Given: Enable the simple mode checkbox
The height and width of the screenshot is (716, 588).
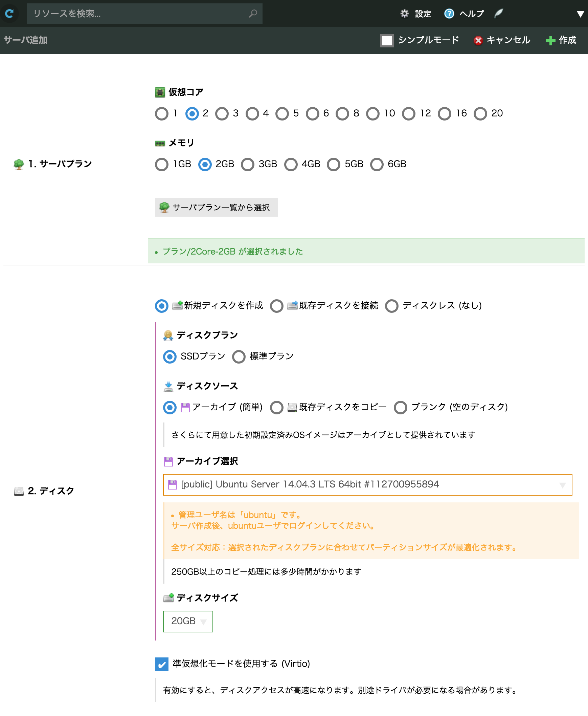Looking at the screenshot, I should (387, 40).
